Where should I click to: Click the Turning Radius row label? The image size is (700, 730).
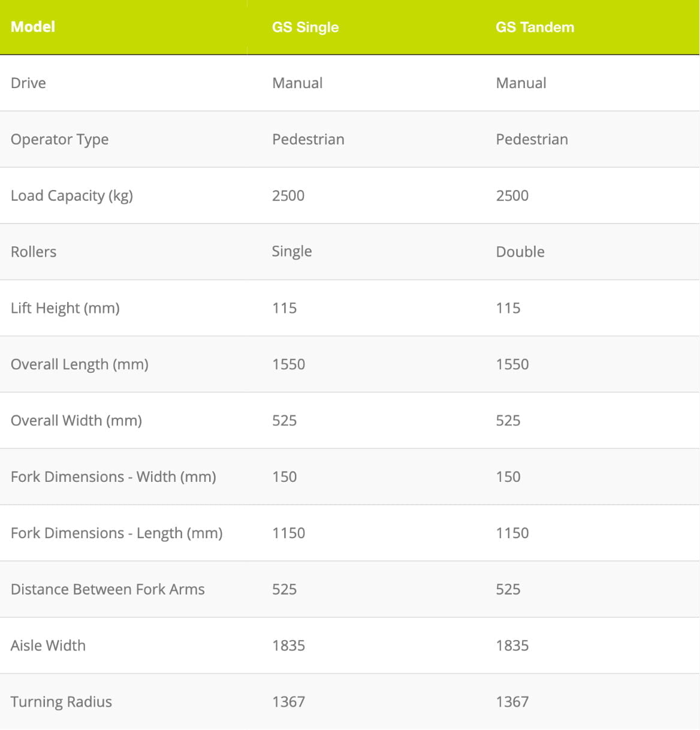click(x=61, y=702)
